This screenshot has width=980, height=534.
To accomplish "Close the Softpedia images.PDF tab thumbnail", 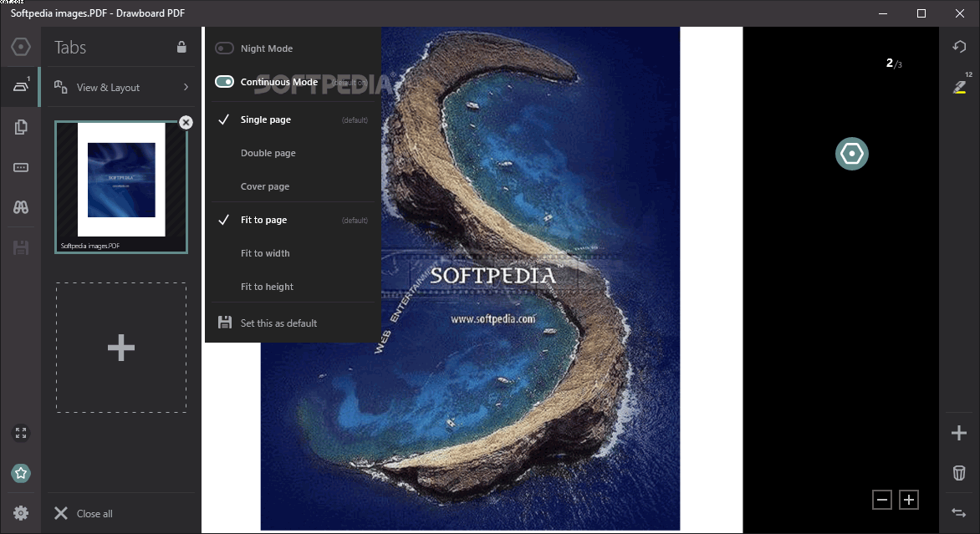I will (x=186, y=122).
